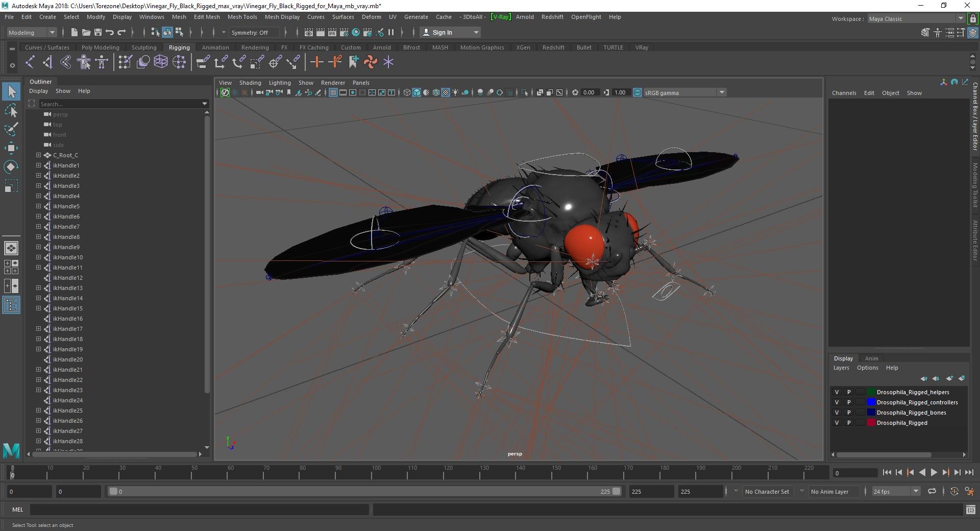Open the Outliner layout button in sidebar

click(x=11, y=305)
